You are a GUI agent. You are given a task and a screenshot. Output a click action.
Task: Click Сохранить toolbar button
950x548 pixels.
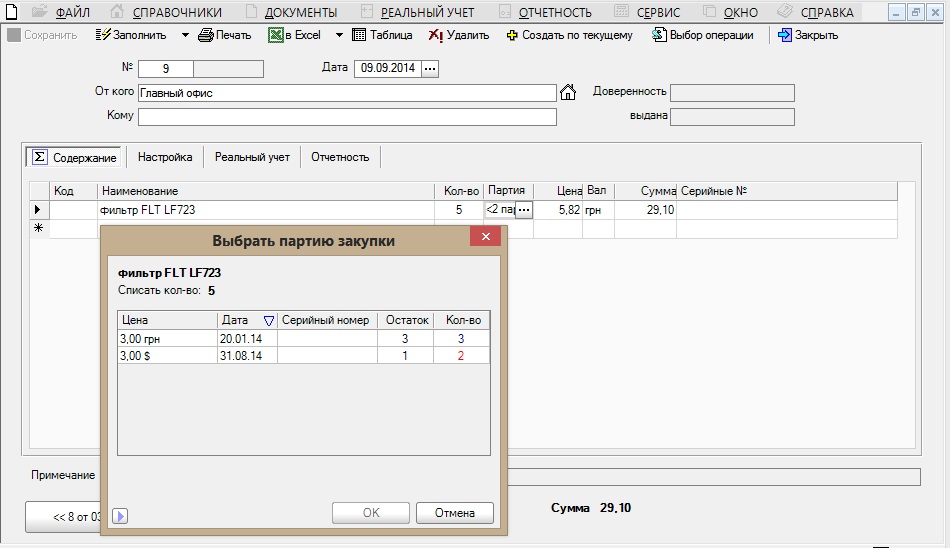(42, 35)
